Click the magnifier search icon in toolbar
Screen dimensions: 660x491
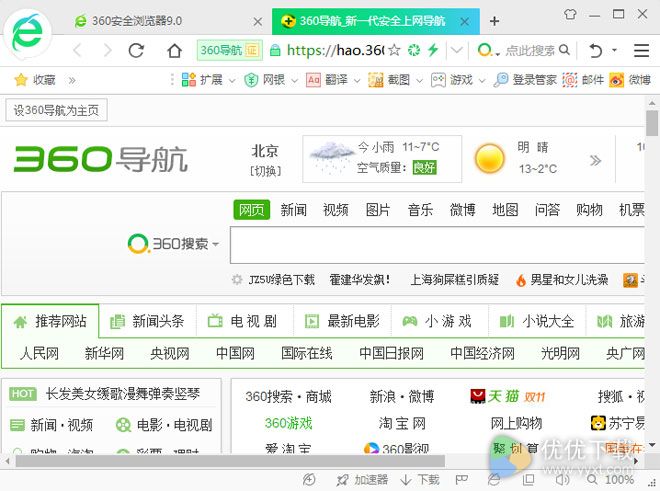coord(564,50)
